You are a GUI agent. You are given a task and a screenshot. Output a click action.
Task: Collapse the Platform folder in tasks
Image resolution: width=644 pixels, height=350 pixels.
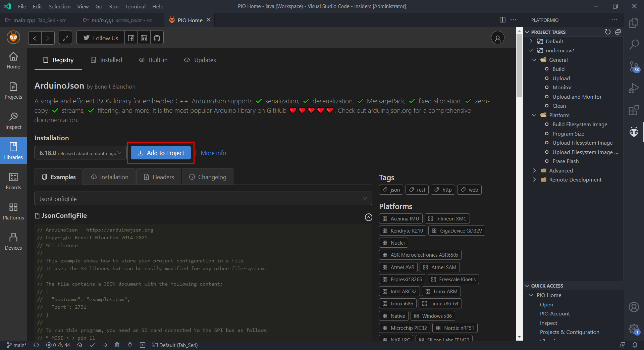click(x=534, y=115)
